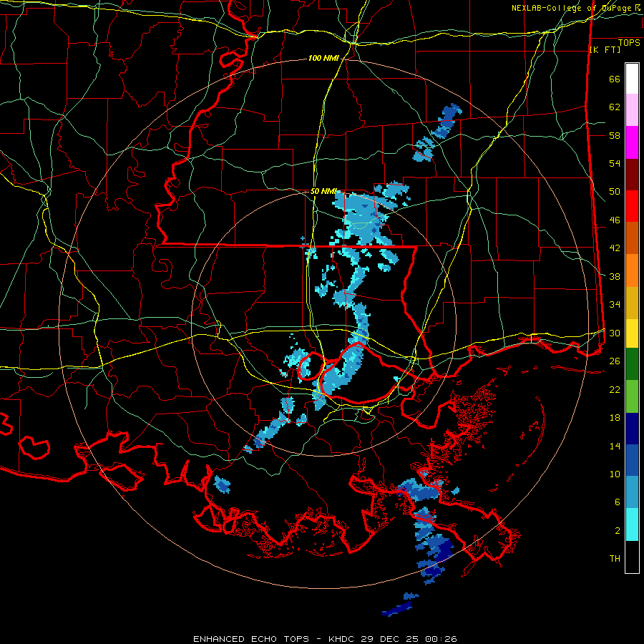
Task: Click the bright yellow legend swatch
Action: pyautogui.click(x=632, y=333)
